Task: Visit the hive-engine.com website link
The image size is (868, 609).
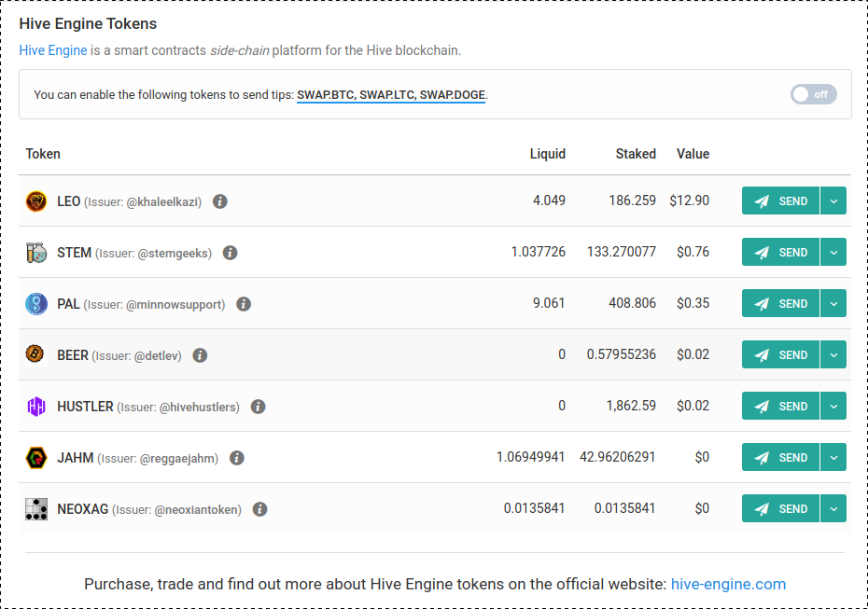Action: tap(728, 584)
